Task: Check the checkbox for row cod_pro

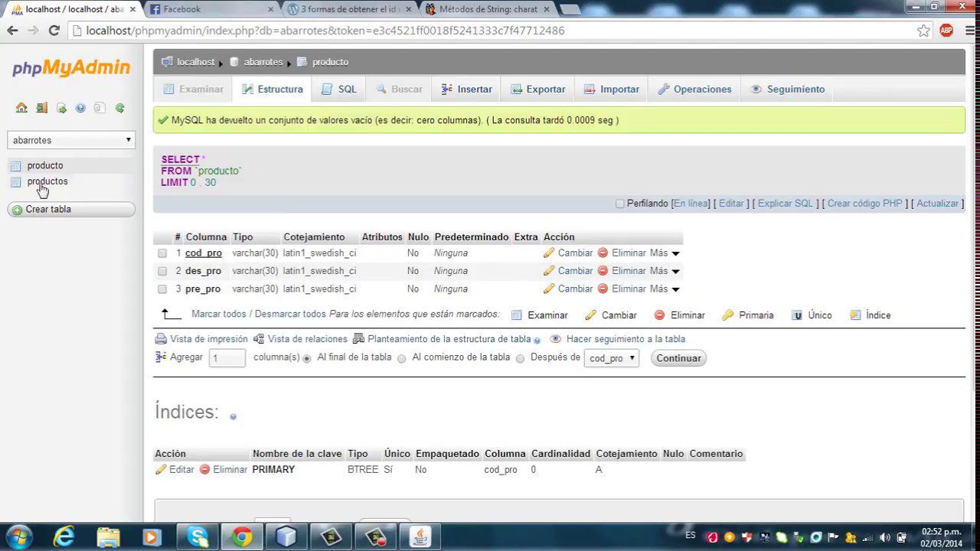Action: [x=162, y=253]
